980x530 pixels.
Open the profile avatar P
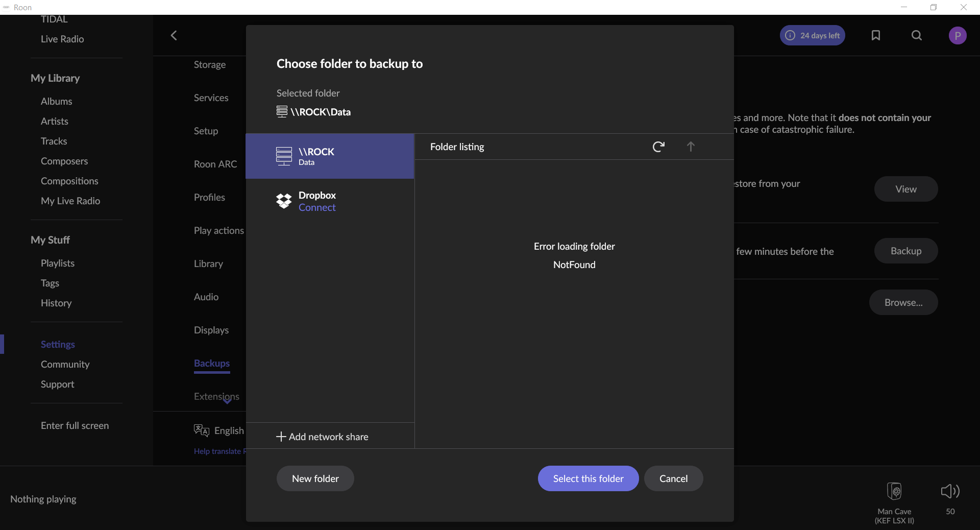click(958, 35)
